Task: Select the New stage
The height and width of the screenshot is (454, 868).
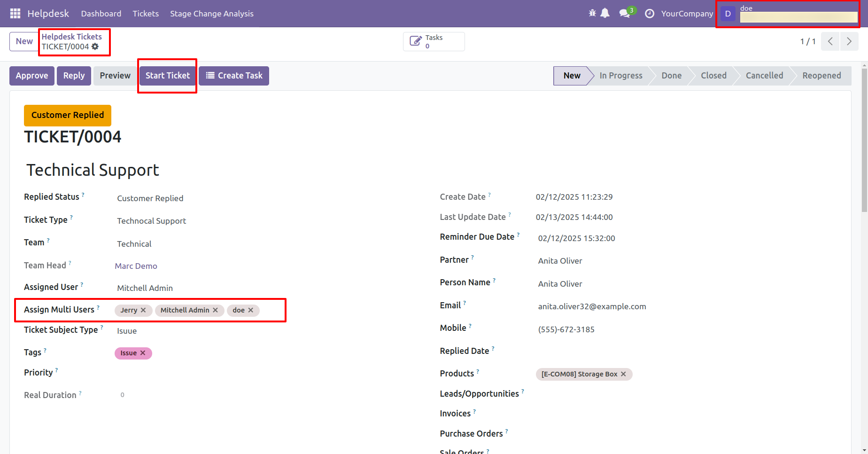Action: coord(572,76)
